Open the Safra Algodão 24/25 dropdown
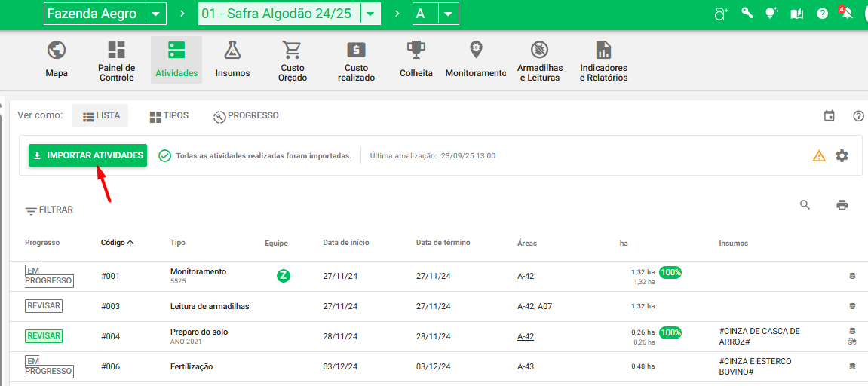The image size is (868, 386). tap(371, 14)
